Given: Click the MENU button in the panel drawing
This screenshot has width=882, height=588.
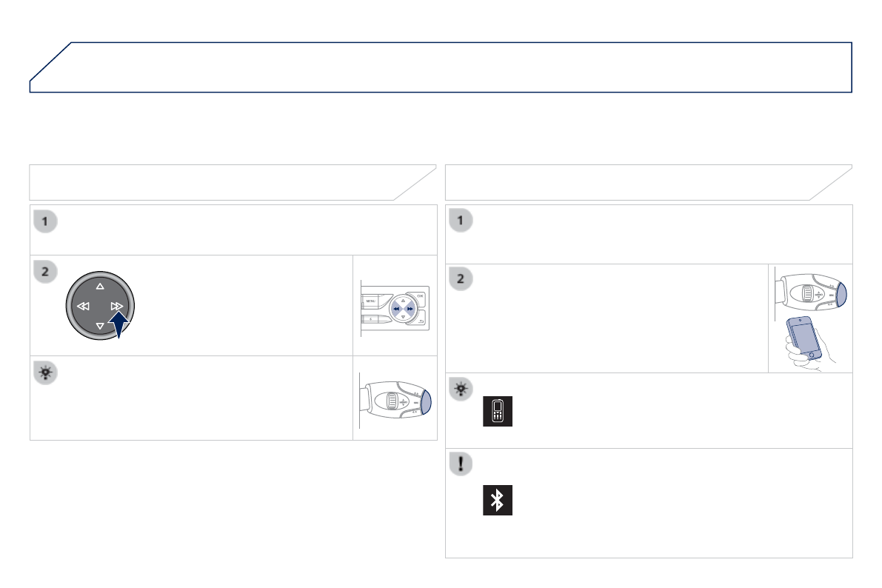Looking at the screenshot, I should click(370, 301).
